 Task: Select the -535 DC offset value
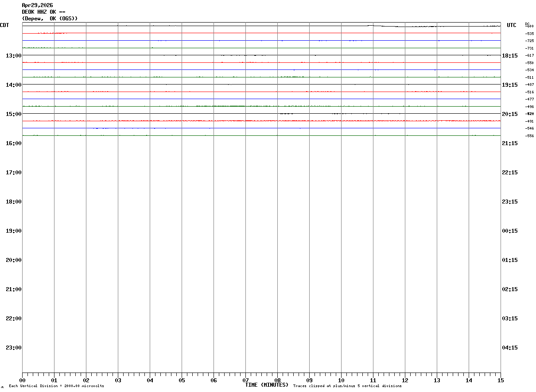click(529, 34)
